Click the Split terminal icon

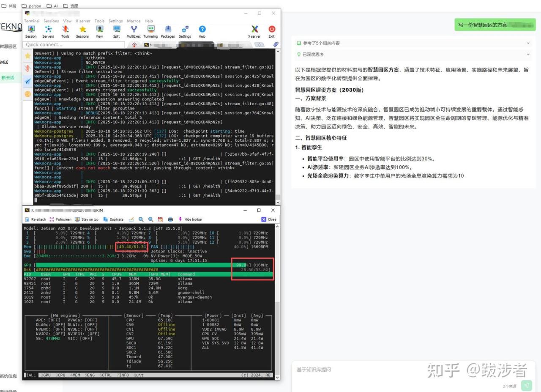[116, 31]
